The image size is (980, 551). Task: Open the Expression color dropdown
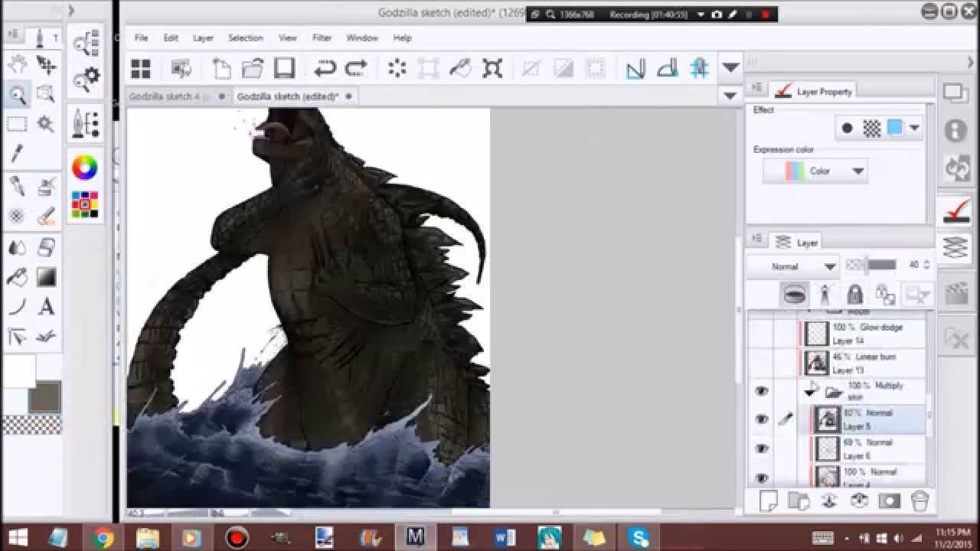click(815, 171)
